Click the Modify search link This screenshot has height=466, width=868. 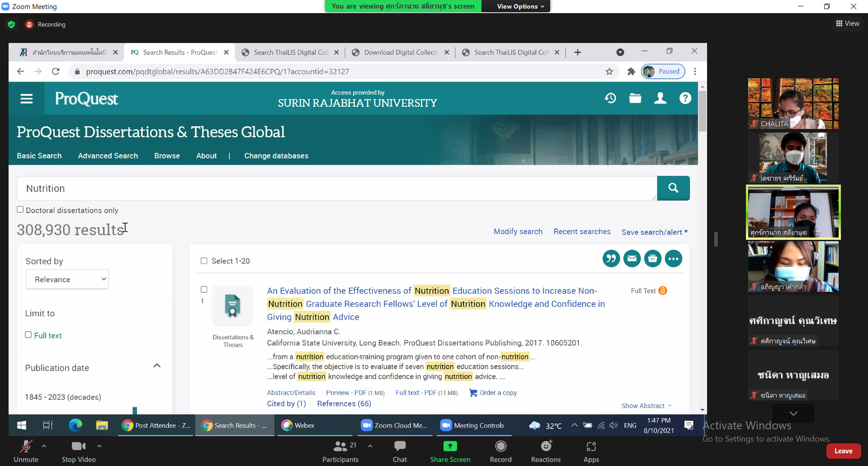point(518,232)
